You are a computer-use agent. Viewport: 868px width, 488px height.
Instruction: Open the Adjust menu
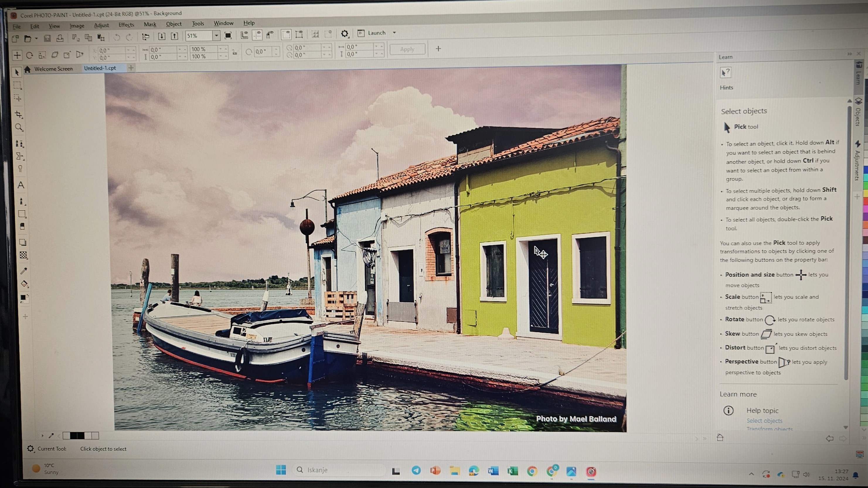point(101,25)
